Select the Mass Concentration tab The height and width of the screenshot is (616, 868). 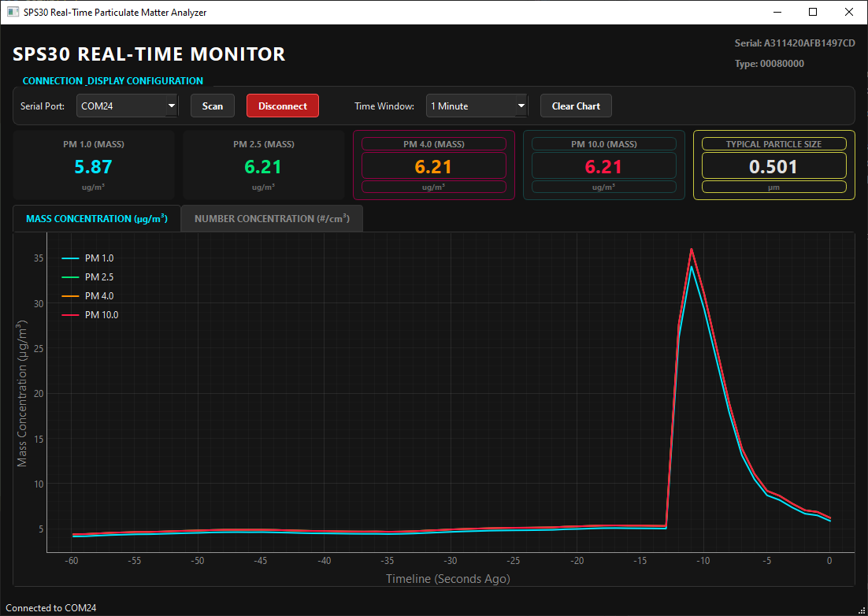[97, 219]
